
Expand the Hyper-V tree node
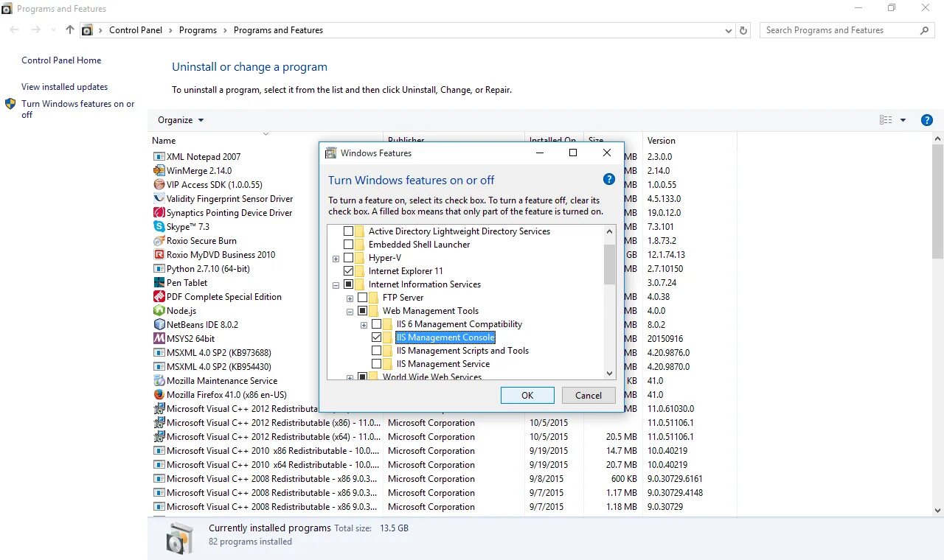(x=336, y=259)
